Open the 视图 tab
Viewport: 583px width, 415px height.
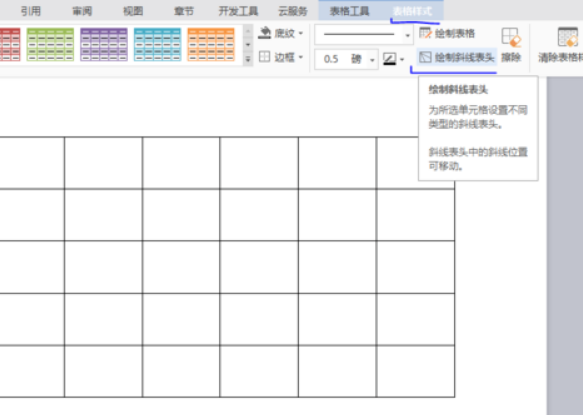click(133, 11)
